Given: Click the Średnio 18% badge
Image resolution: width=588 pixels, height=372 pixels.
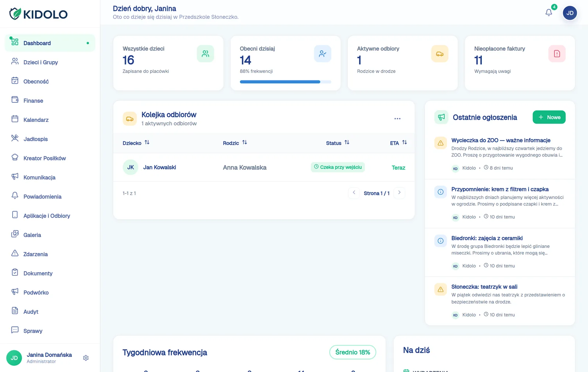Looking at the screenshot, I should [x=353, y=352].
